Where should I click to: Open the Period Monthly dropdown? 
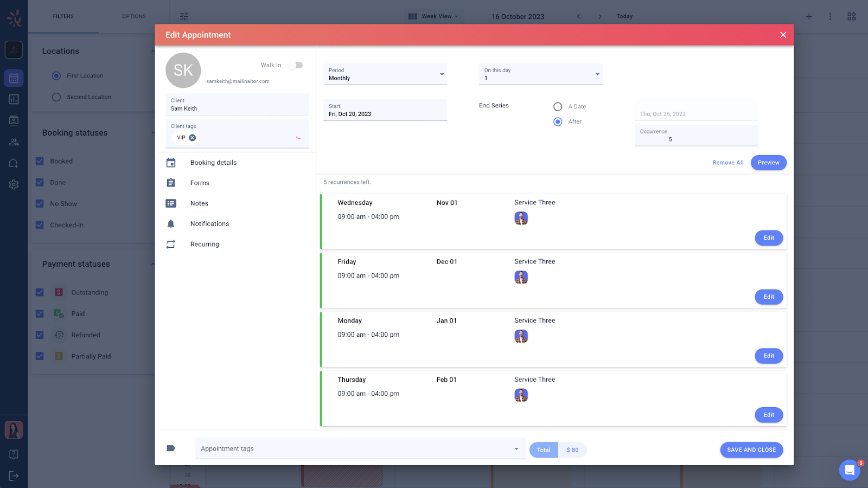[385, 74]
